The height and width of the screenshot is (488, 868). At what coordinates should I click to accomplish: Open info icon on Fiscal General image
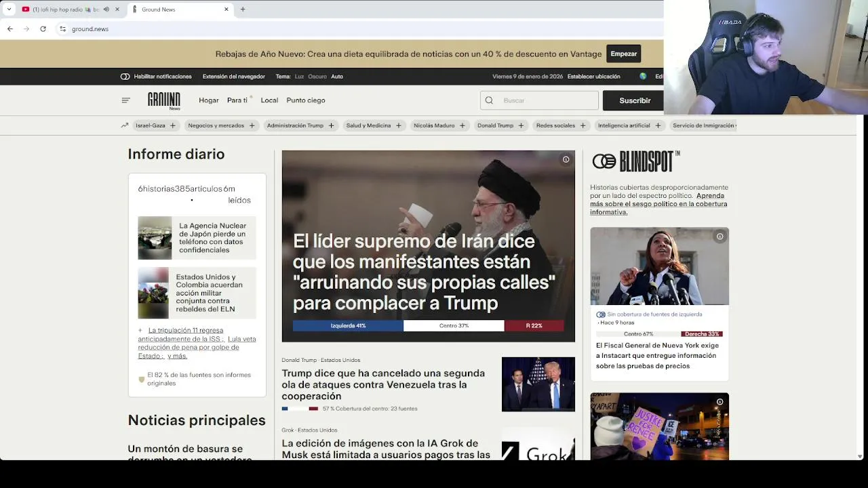719,237
